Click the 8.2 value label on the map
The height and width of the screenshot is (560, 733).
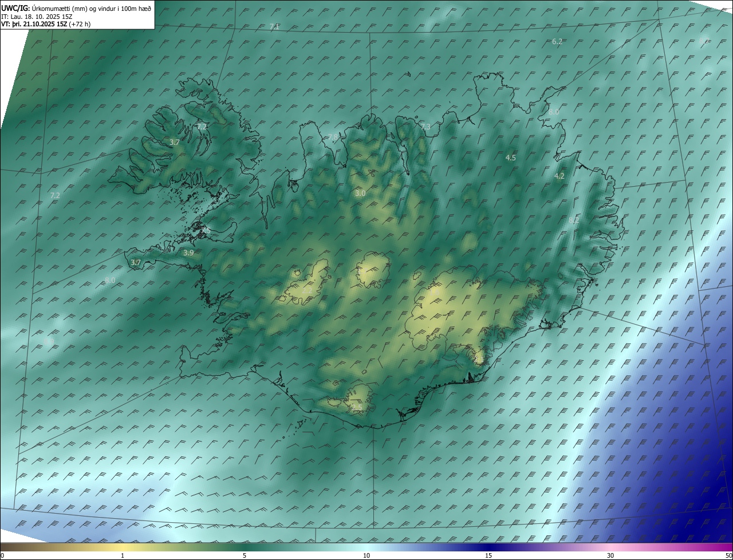[x=573, y=220]
